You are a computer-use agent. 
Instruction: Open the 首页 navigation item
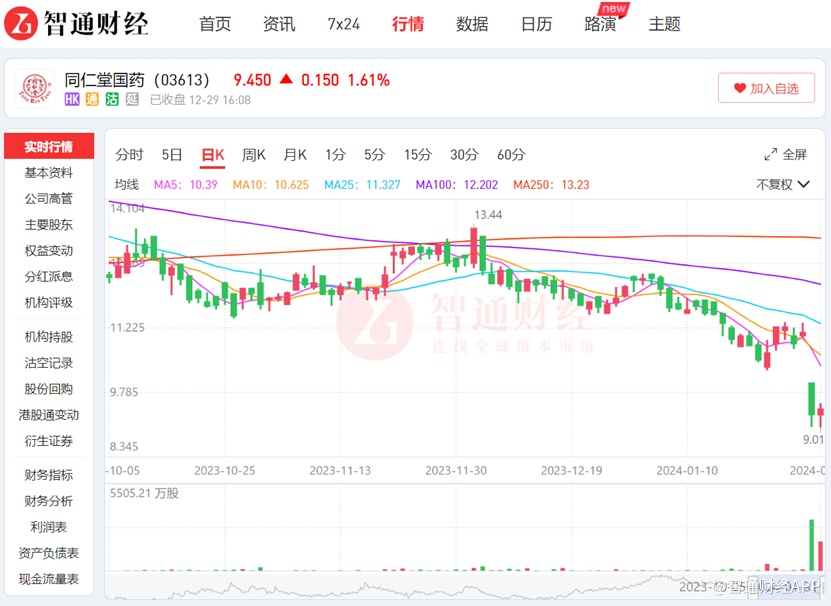click(x=215, y=24)
